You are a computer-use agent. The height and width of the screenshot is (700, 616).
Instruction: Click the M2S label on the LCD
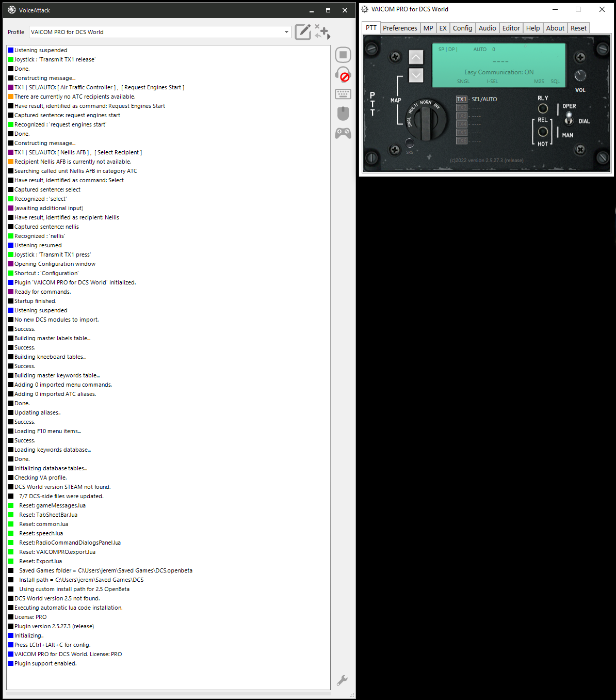point(539,82)
